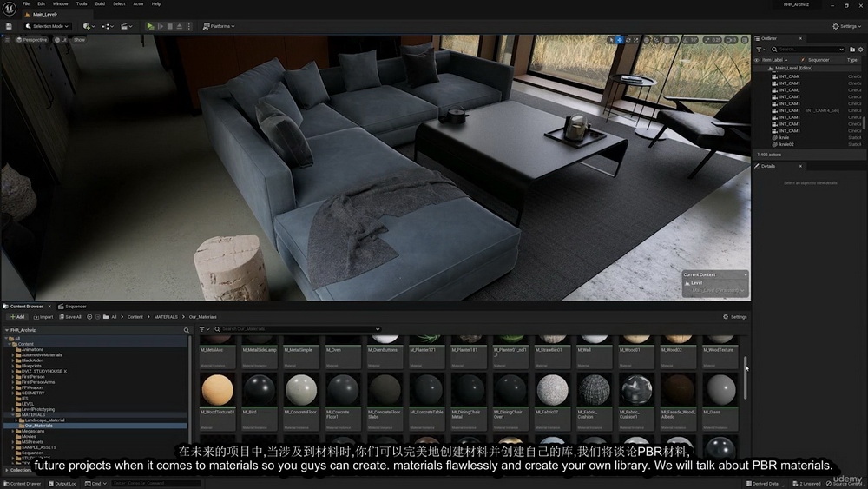Open the top-right Settings dropdown
The image size is (868, 489).
[x=847, y=26]
